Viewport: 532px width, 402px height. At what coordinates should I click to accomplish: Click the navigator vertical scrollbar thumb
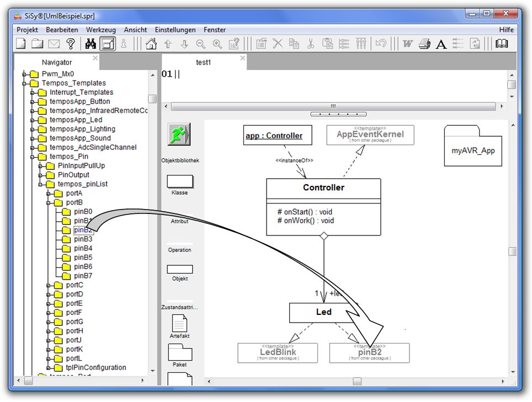[152, 99]
